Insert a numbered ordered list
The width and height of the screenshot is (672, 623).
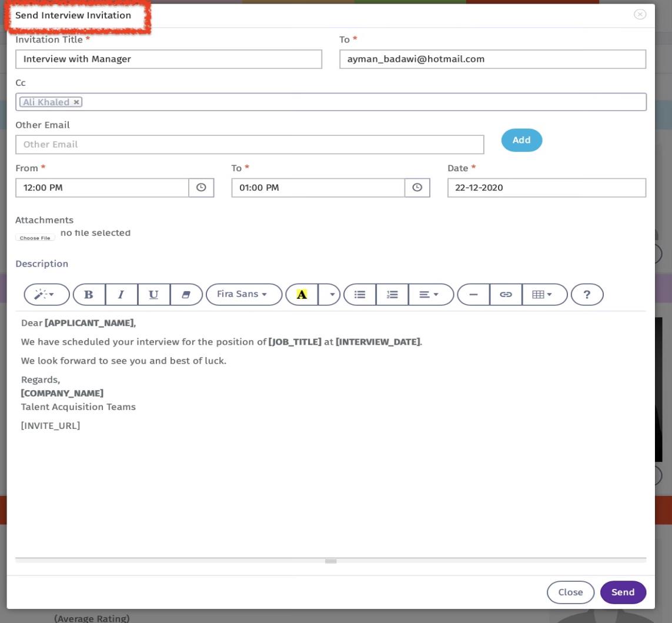tap(392, 295)
